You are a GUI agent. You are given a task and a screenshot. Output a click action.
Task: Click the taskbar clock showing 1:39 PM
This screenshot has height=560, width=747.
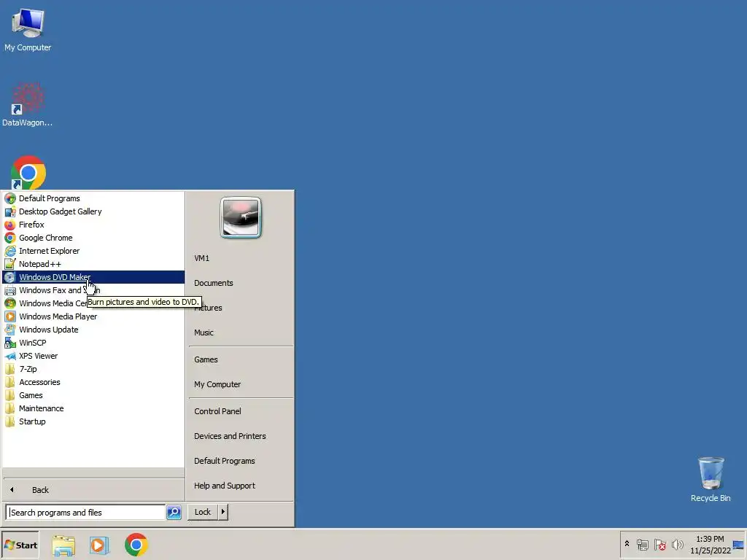(x=710, y=545)
